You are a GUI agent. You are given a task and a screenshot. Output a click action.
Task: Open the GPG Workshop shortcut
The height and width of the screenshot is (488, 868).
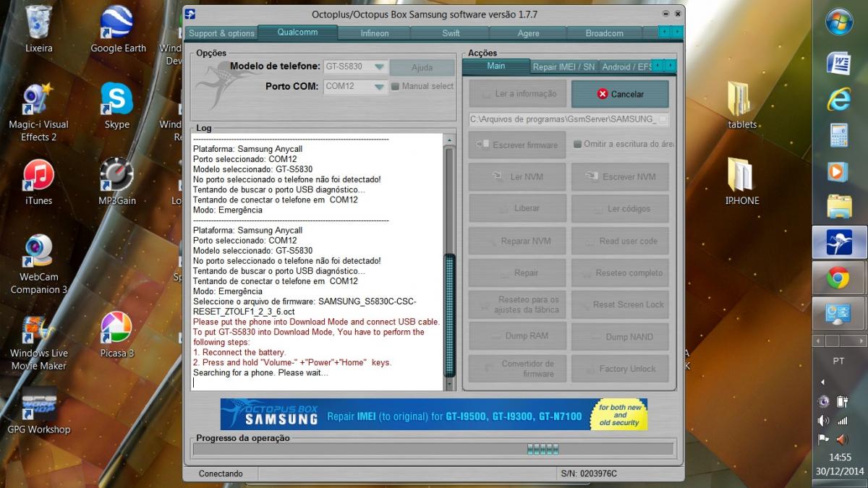point(38,408)
